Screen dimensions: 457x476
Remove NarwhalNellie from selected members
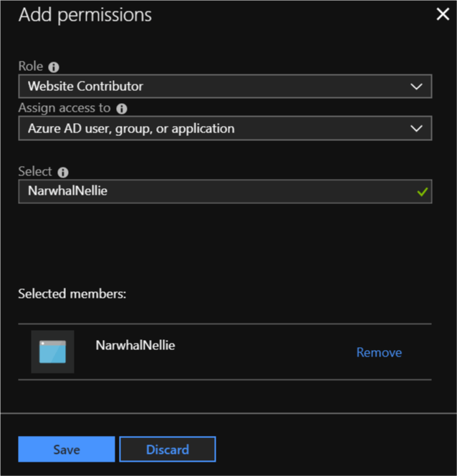tap(379, 352)
